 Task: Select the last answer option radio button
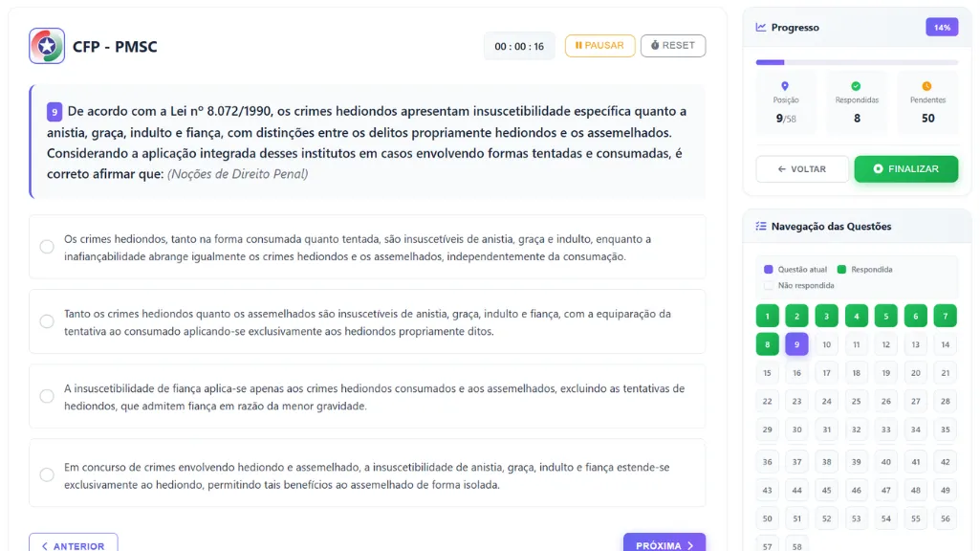pyautogui.click(x=46, y=474)
